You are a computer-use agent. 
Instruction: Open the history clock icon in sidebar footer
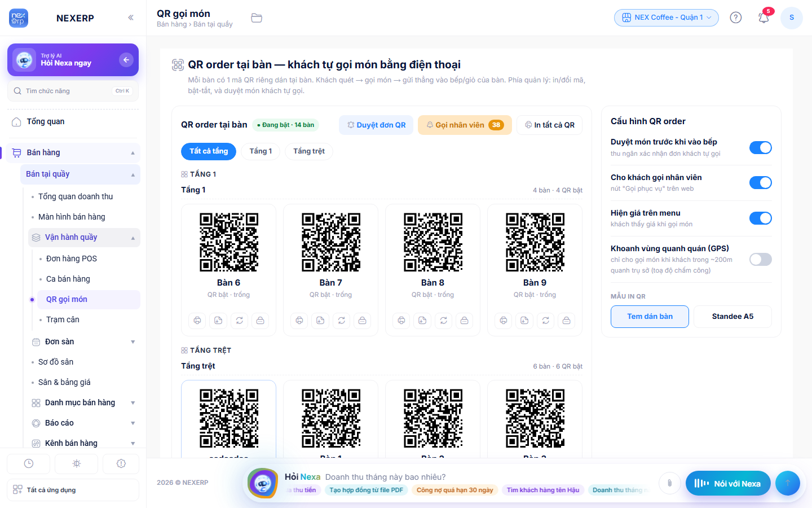click(29, 463)
